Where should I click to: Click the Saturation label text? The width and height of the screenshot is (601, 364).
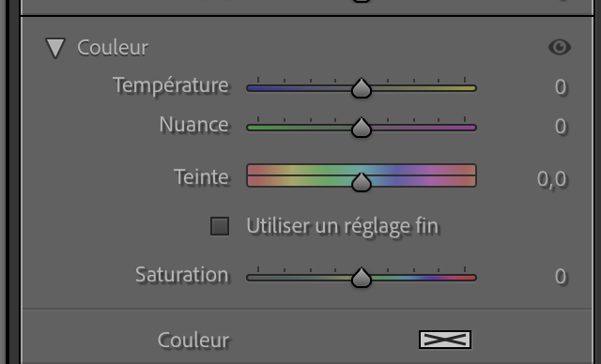pos(182,275)
